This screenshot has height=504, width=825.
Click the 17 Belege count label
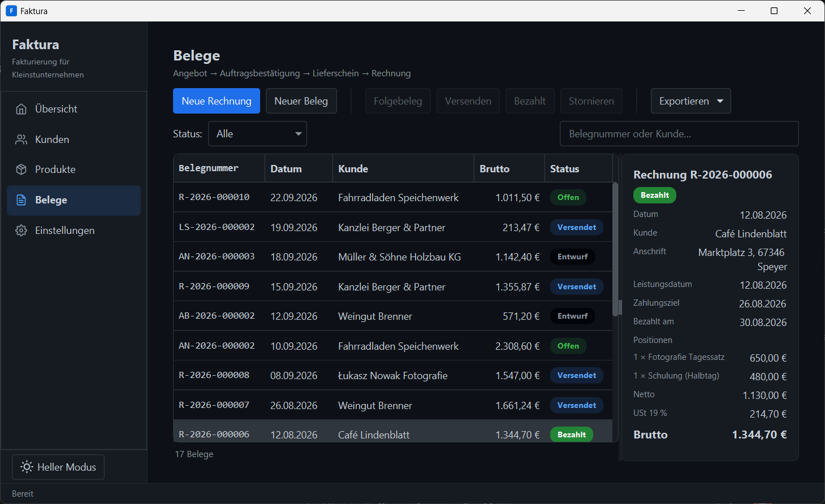(194, 454)
